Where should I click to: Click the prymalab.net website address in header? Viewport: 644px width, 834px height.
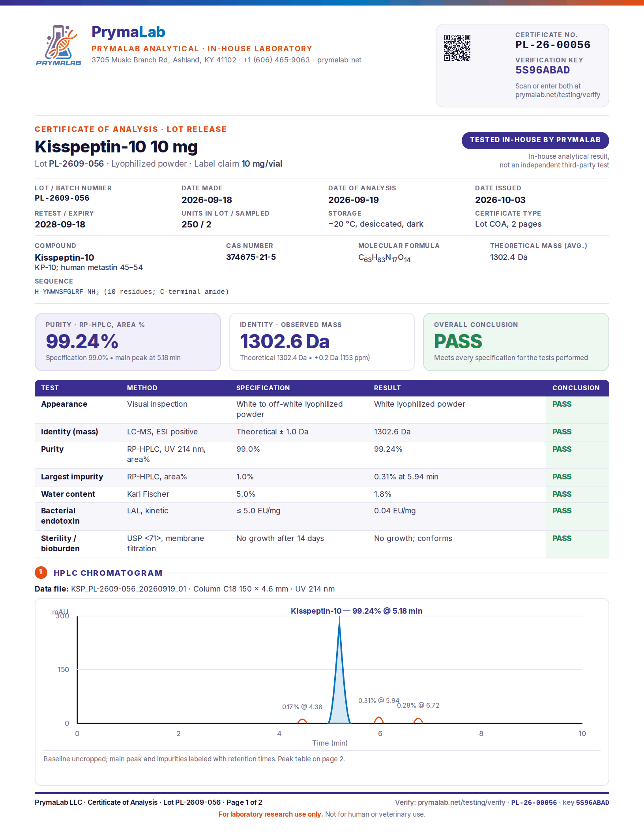(339, 60)
